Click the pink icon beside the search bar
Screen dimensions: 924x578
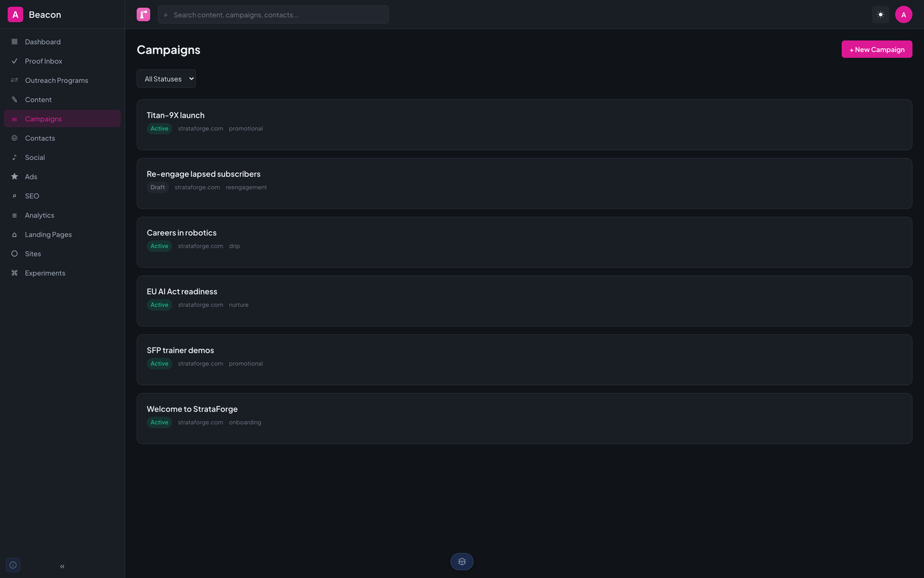click(x=143, y=14)
